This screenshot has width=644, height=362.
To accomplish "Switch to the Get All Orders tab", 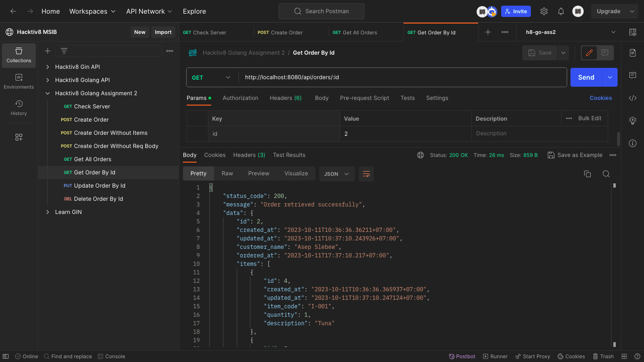I will click(x=366, y=32).
